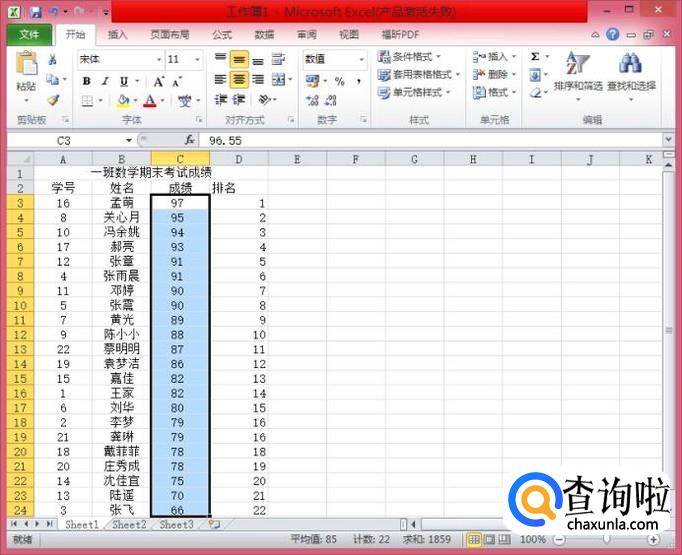Apply cell borders icon

point(87,101)
